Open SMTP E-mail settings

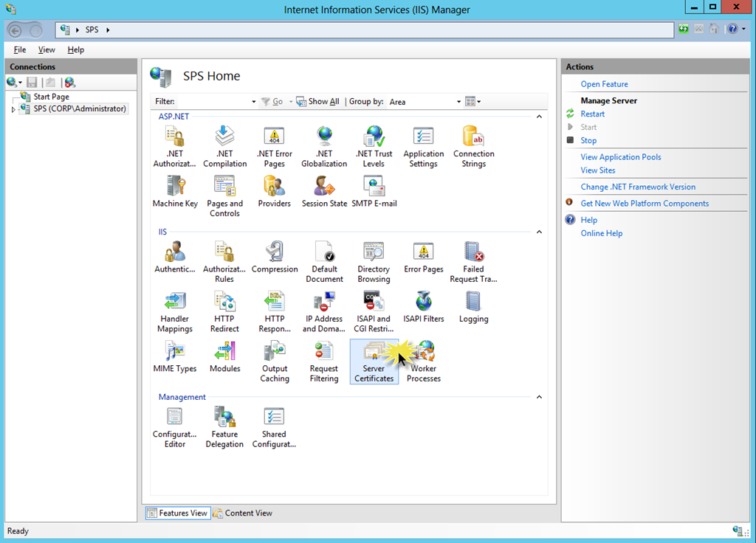click(374, 191)
